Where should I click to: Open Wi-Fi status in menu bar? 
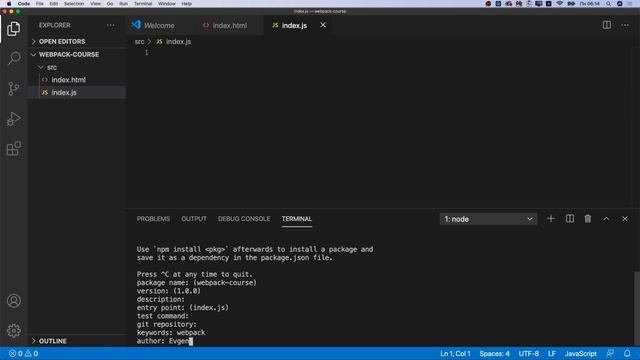pos(560,4)
